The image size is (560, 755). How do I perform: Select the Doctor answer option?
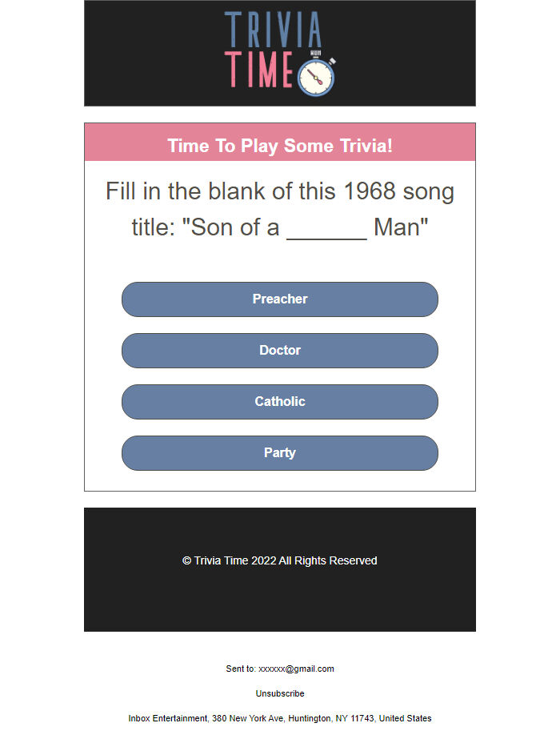click(280, 350)
